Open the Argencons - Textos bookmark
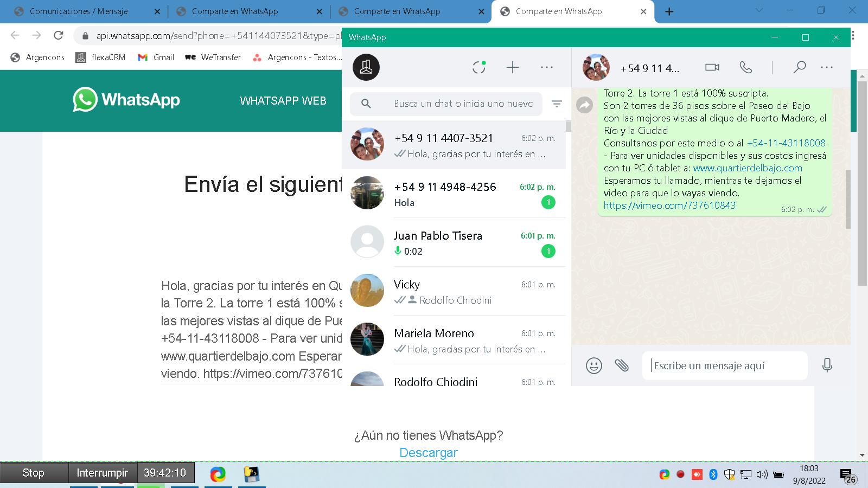 point(297,57)
